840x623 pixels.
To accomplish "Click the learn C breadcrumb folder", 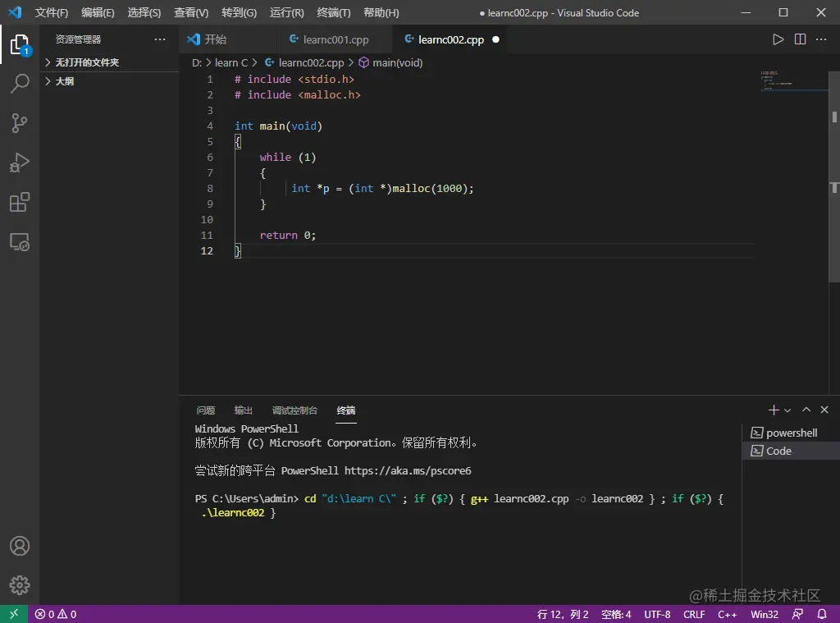I will click(231, 62).
